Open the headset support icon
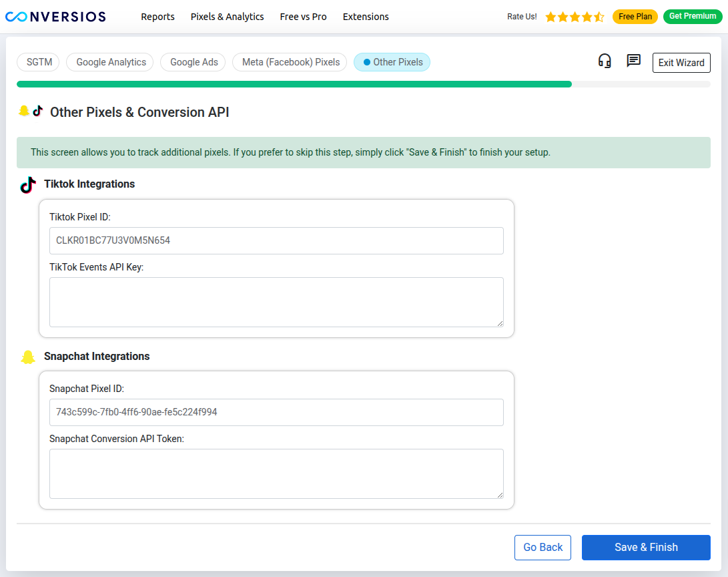 [605, 61]
